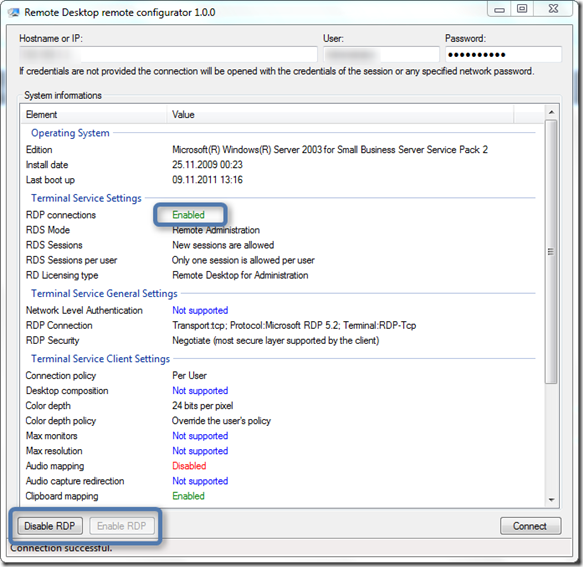Image resolution: width=583 pixels, height=567 pixels.
Task: Collapse the Operating System group header
Action: click(70, 133)
